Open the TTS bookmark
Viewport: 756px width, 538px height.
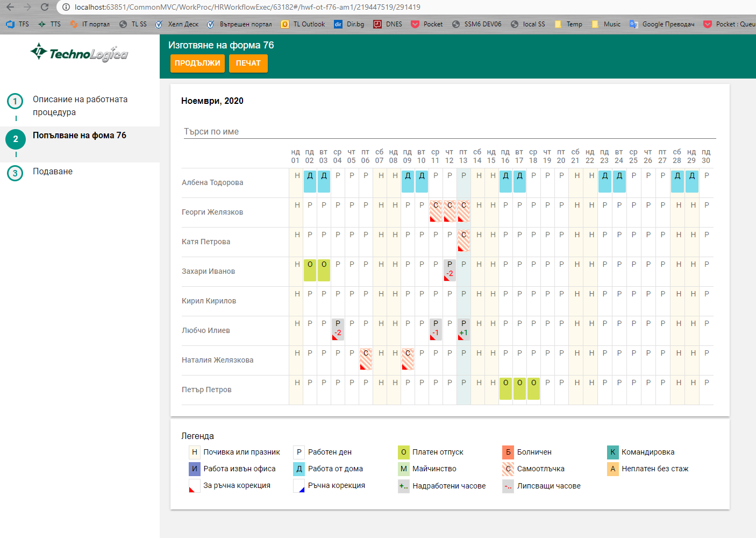pyautogui.click(x=49, y=24)
